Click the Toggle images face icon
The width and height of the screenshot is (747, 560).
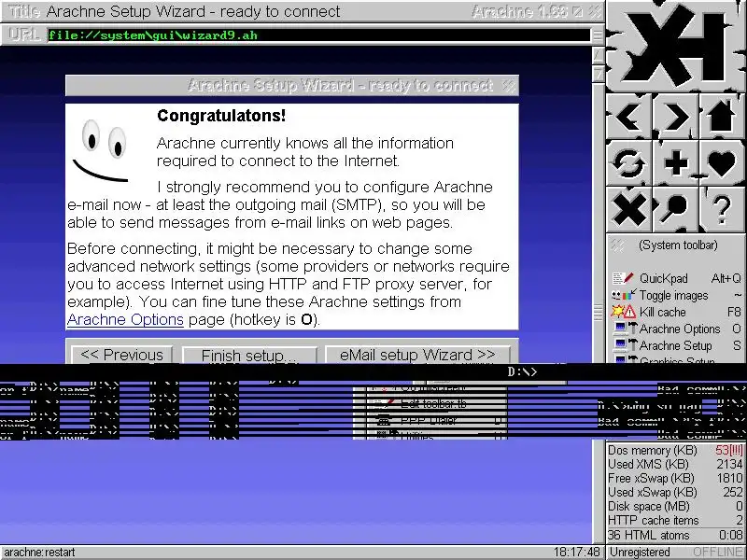click(x=623, y=295)
